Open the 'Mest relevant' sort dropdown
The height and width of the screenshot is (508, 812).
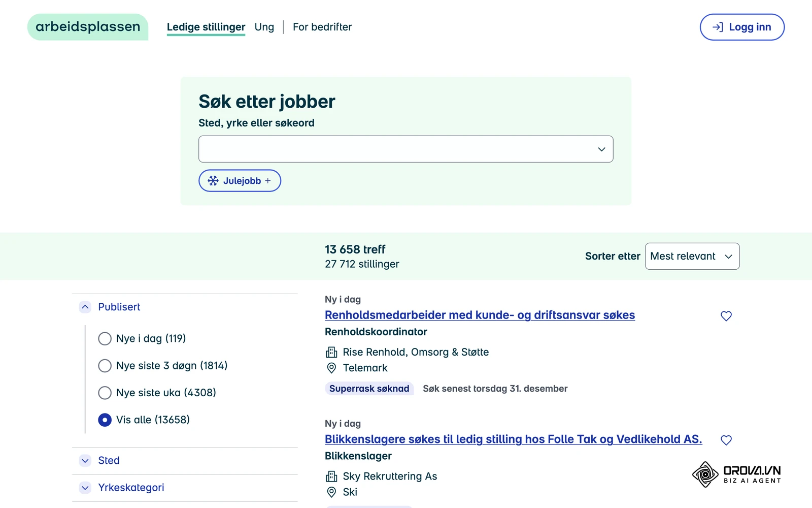[x=692, y=256]
